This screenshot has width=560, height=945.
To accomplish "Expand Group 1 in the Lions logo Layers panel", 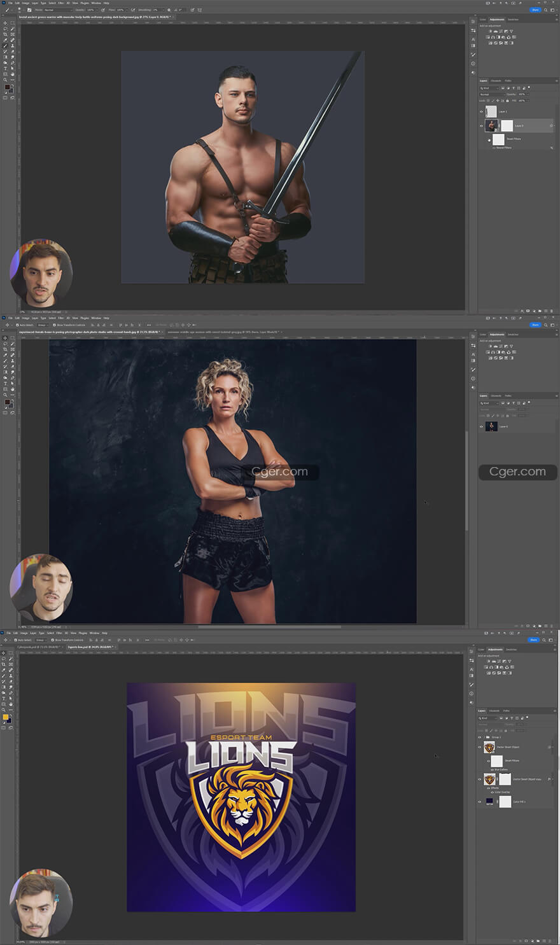I will 486,737.
